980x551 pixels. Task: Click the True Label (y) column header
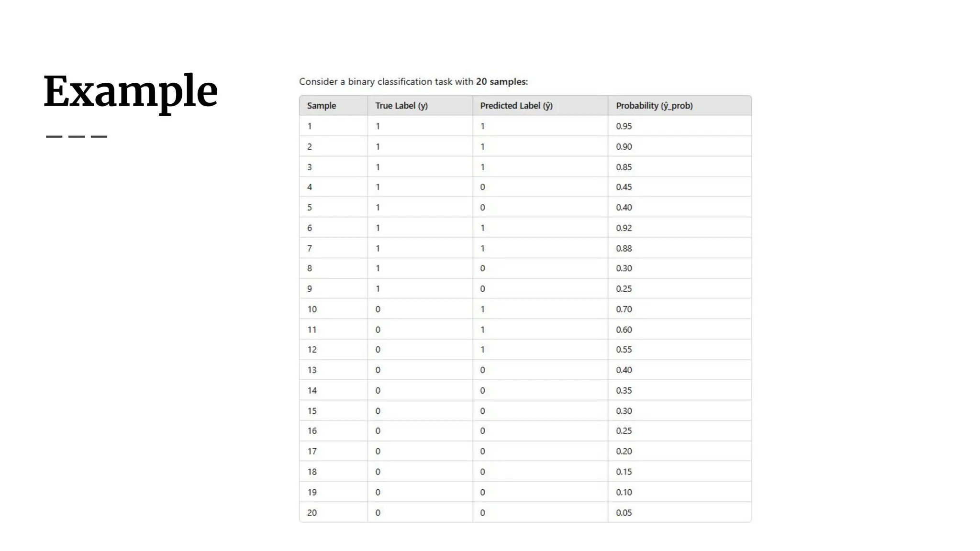click(x=401, y=106)
